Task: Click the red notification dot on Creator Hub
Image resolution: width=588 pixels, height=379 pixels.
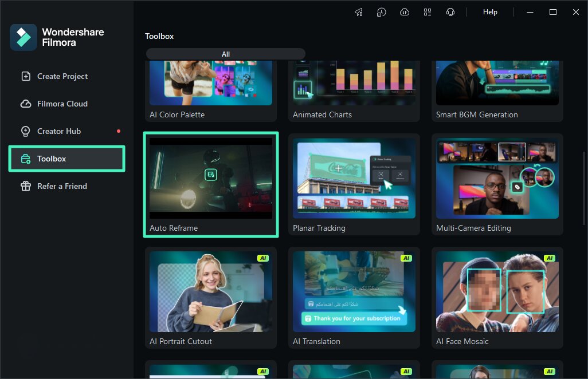Action: [x=119, y=131]
